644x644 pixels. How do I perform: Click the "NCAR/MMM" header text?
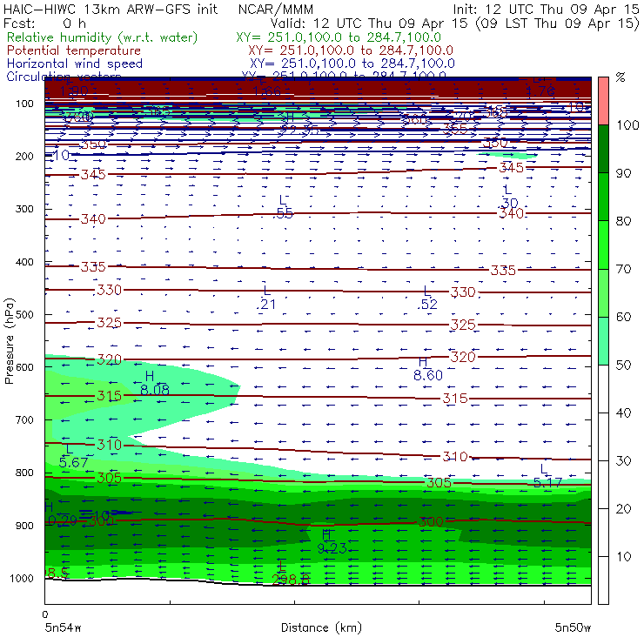276,9
